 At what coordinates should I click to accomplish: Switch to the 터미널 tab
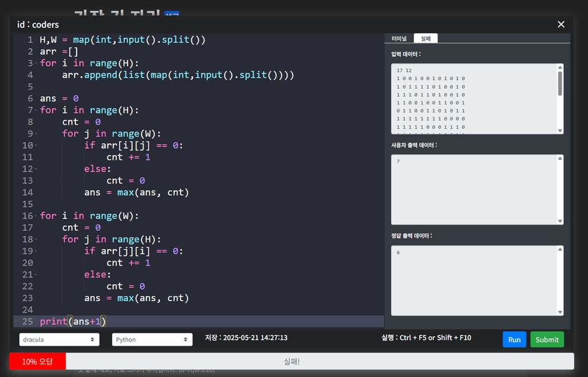point(399,39)
